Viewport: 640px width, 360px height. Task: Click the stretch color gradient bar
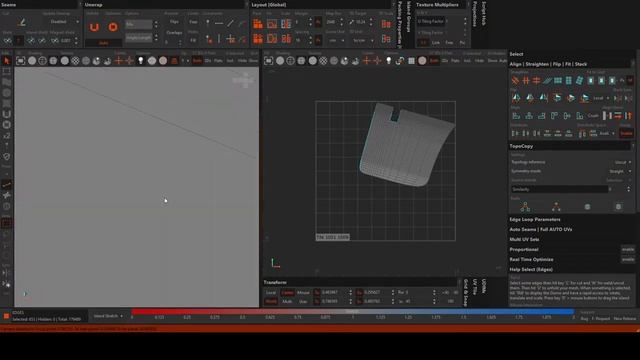pos(353,311)
